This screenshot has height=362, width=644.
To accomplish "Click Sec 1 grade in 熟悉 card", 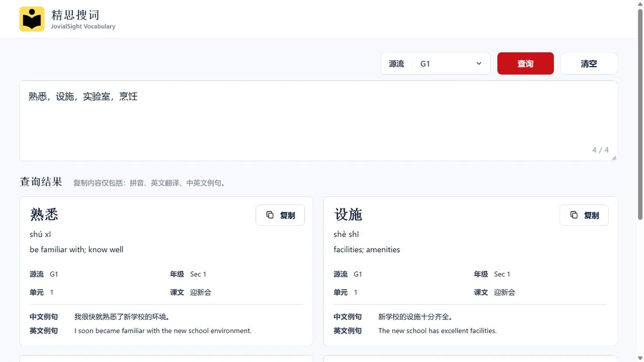I will click(198, 274).
